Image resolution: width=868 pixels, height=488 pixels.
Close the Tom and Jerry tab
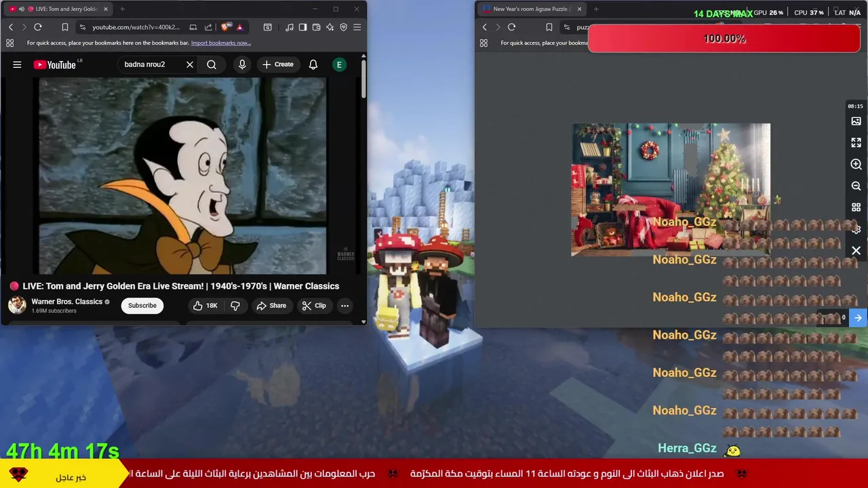pyautogui.click(x=106, y=9)
